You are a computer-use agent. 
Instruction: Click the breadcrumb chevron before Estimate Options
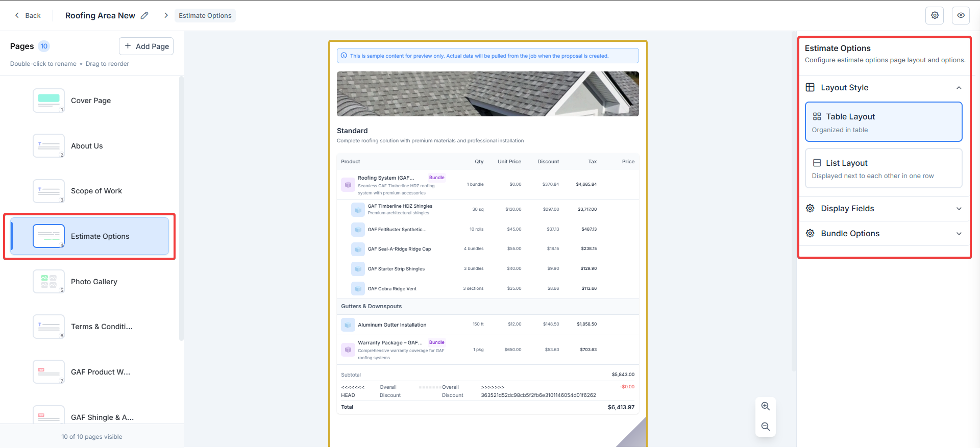click(166, 15)
